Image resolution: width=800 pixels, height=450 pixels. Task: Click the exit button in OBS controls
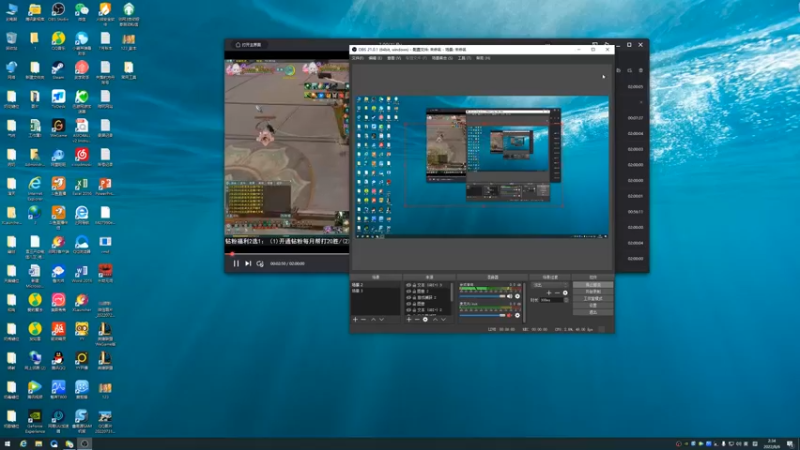(x=593, y=312)
